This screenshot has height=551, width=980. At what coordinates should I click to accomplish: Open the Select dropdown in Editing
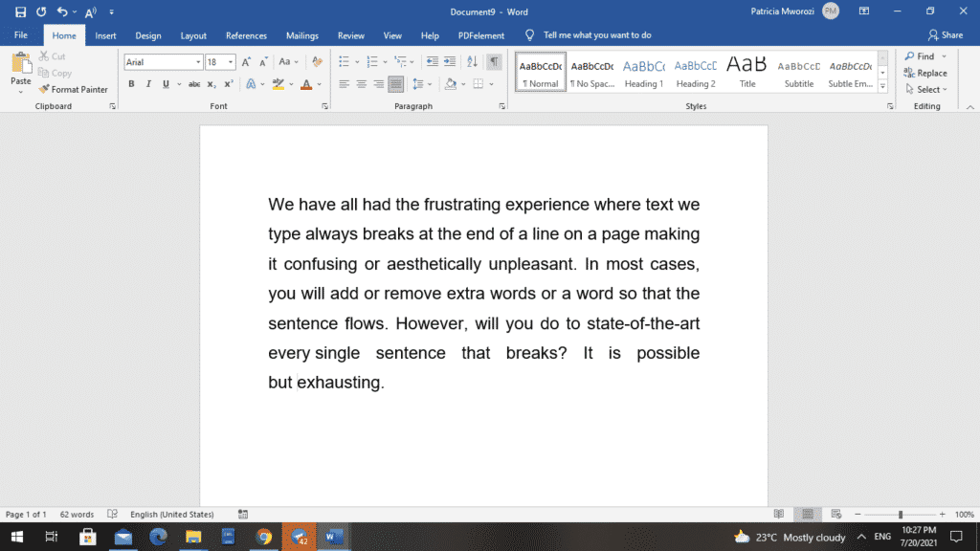pos(926,89)
